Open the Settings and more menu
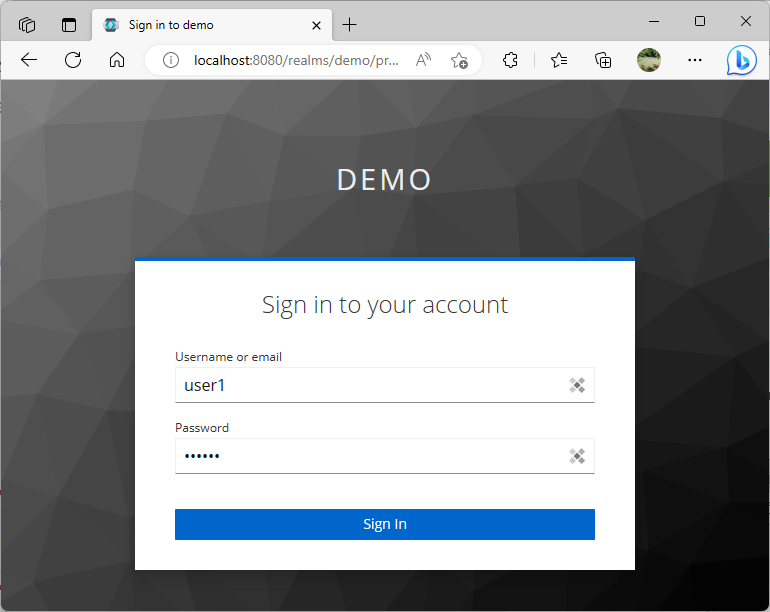 click(x=694, y=60)
